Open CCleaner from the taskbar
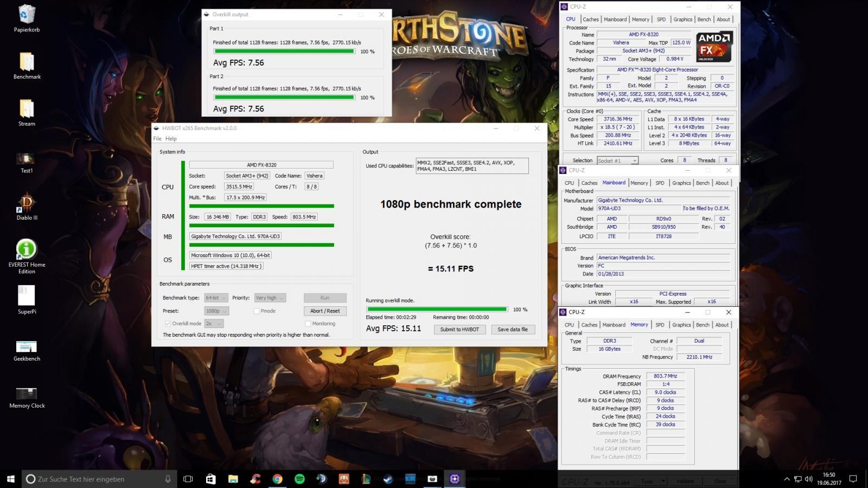Viewport: 868px width, 488px height. coord(255,479)
